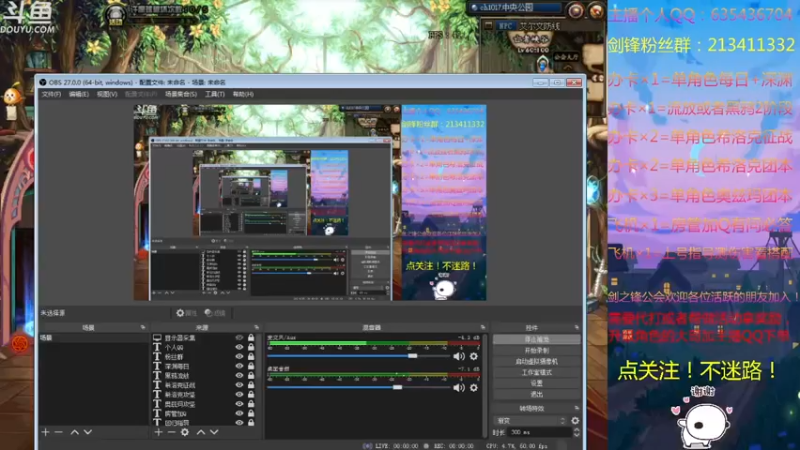Open the 文件(F) menu
This screenshot has width=800, height=450.
click(51, 94)
